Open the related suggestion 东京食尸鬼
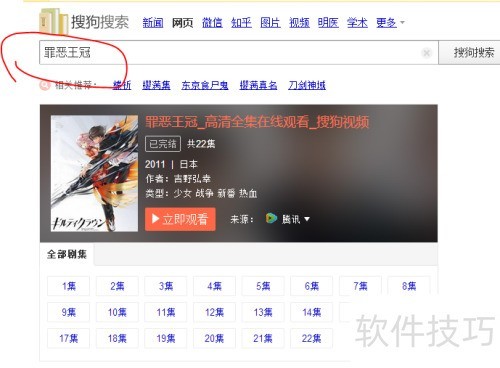500x368 pixels. [x=205, y=85]
